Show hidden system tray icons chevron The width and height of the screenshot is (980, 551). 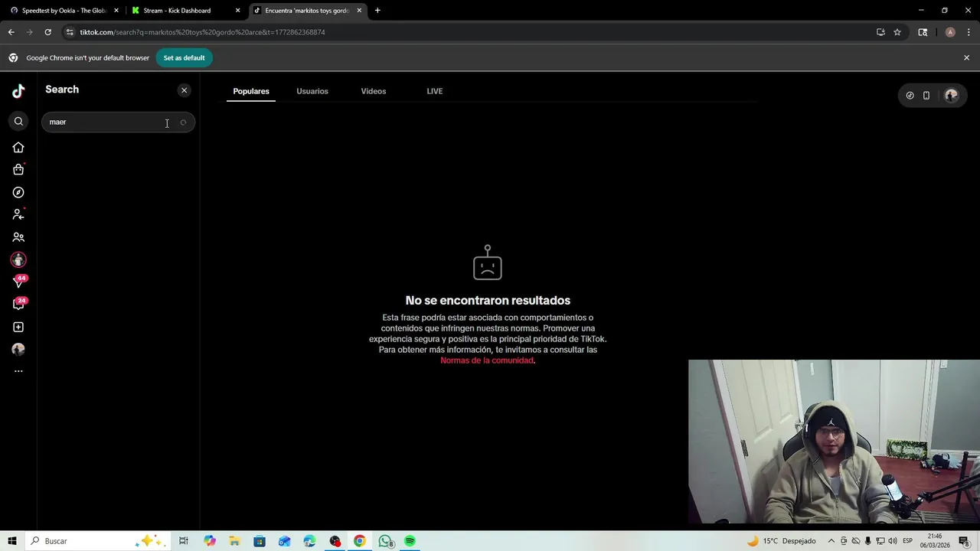[832, 541]
